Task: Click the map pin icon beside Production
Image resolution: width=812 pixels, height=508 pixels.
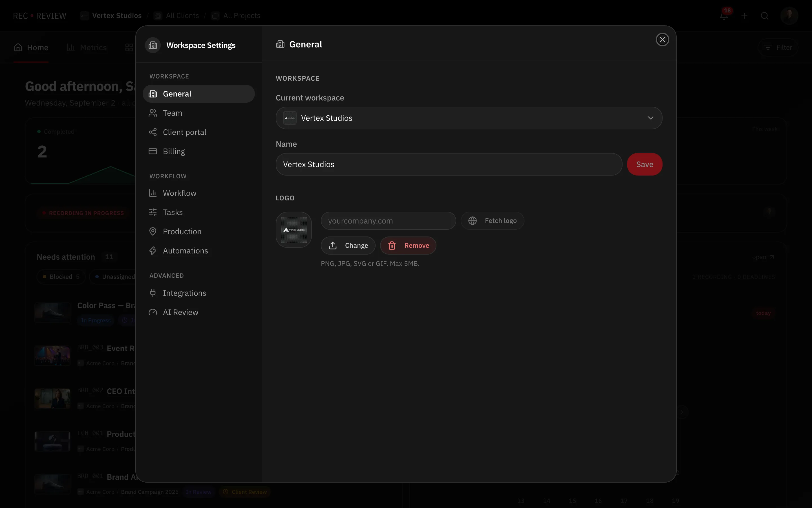Action: pos(153,231)
